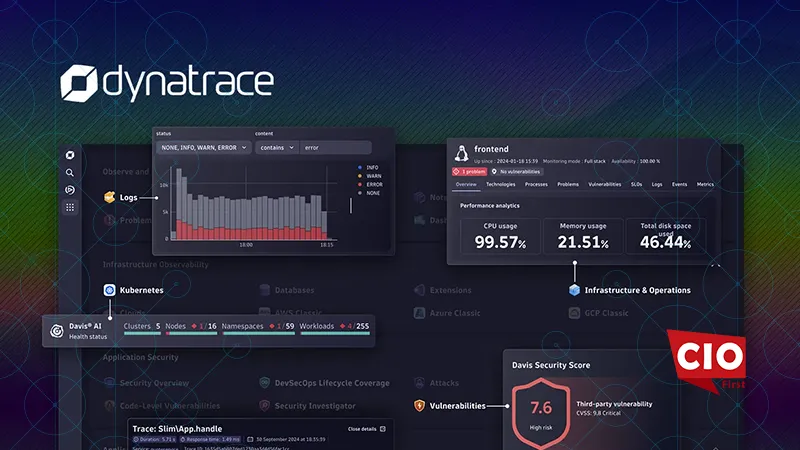
Task: Click the GCP Classic icon
Action: tap(574, 313)
